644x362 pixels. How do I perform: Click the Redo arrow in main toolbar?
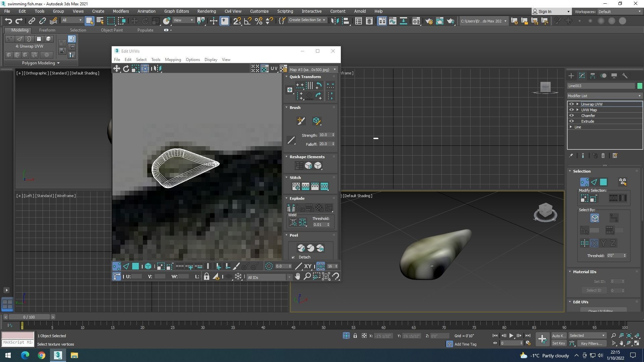click(x=19, y=21)
